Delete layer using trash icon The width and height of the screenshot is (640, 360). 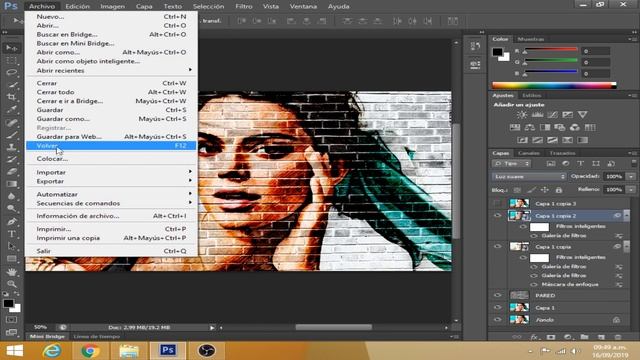coord(618,337)
